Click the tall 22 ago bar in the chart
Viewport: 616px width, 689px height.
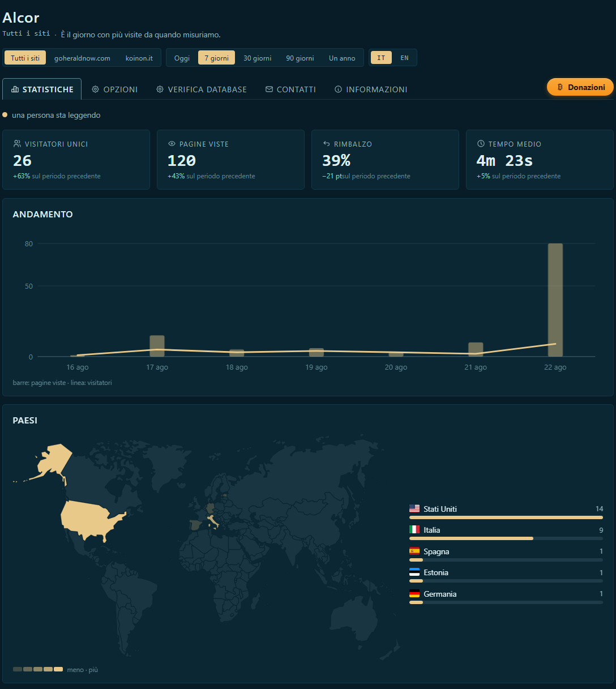(x=555, y=300)
